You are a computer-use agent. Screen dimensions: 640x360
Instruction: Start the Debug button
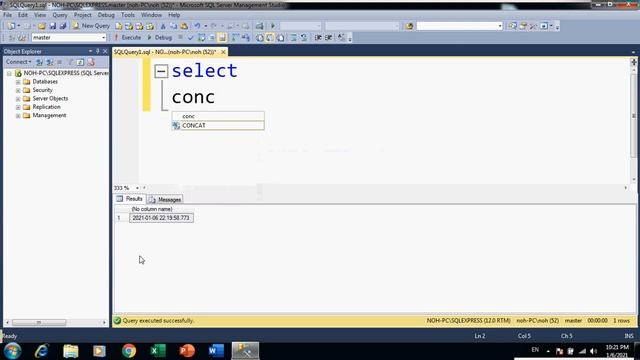[160, 38]
